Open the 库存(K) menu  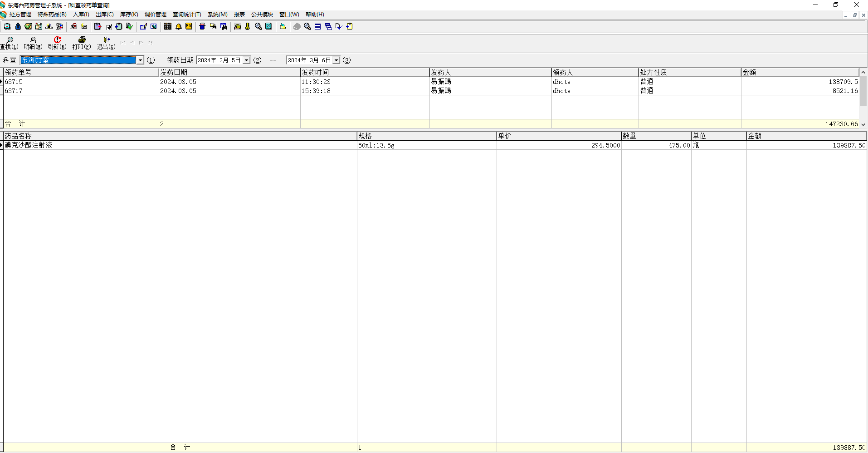pos(129,15)
